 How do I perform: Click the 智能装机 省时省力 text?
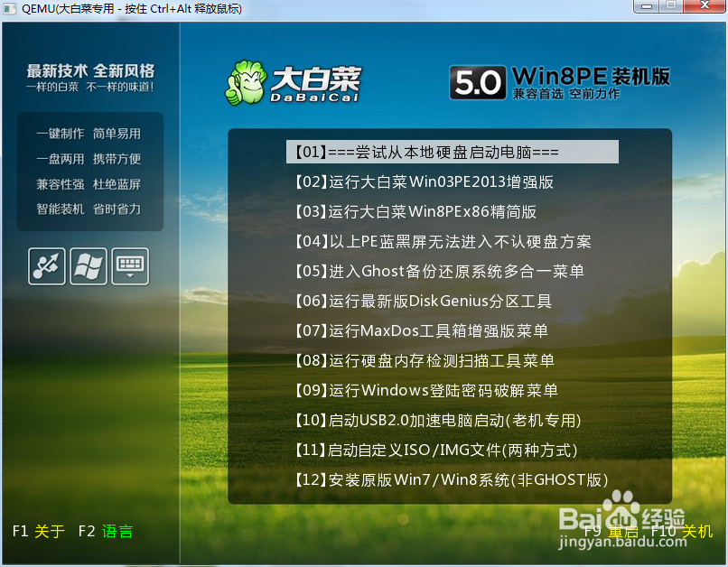click(x=89, y=209)
